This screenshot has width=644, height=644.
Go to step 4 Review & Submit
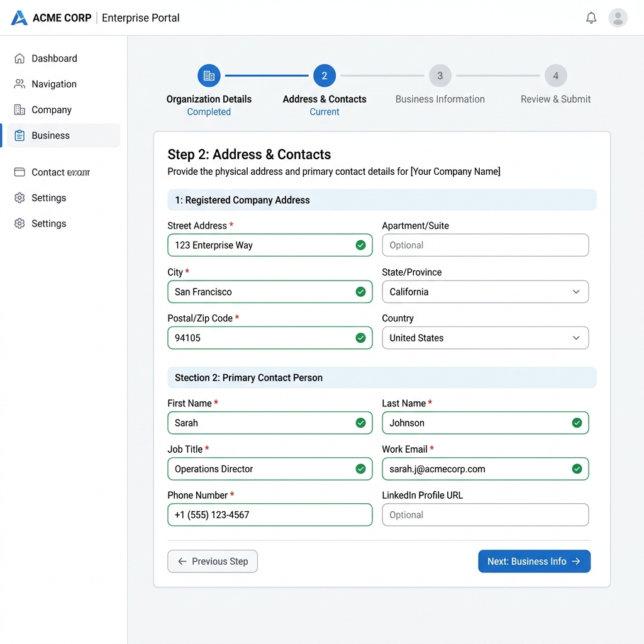coord(556,75)
